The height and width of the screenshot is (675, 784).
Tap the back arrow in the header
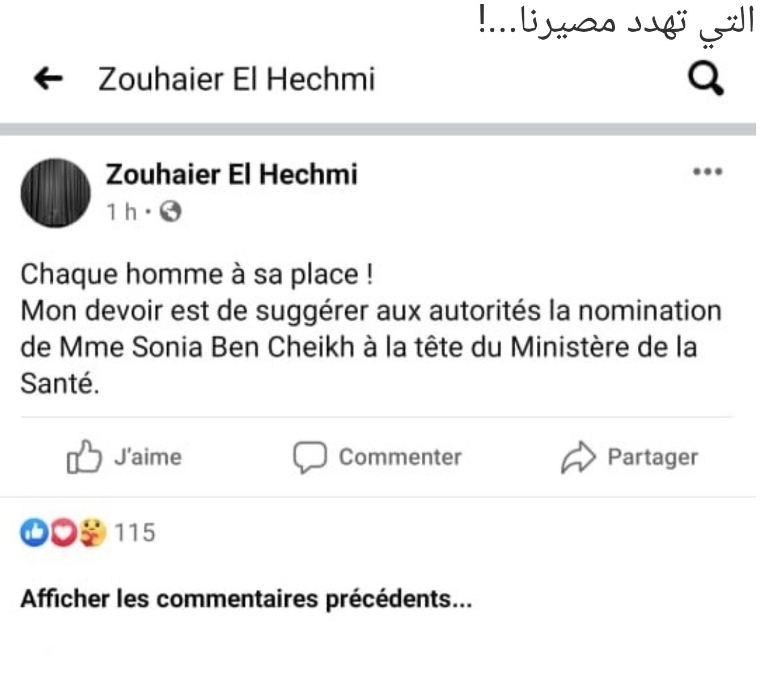(x=49, y=79)
